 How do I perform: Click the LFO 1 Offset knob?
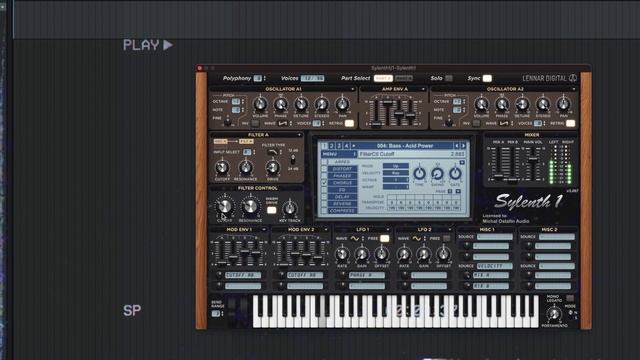382,255
